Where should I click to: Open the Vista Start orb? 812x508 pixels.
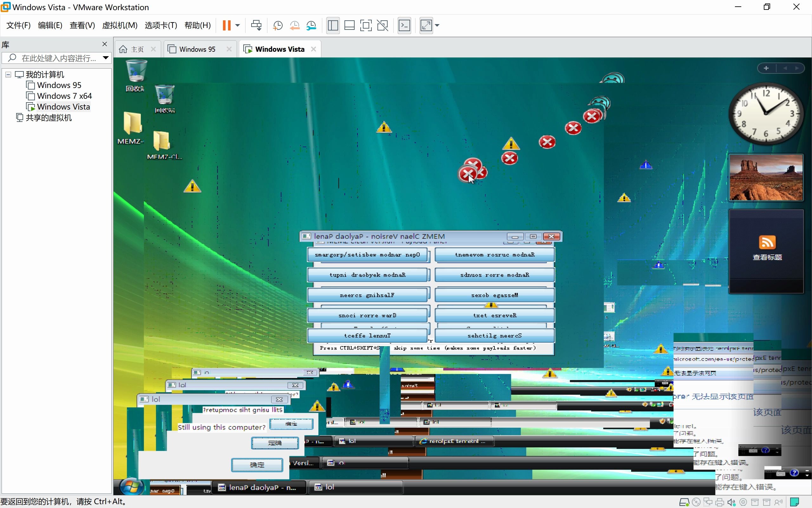coord(132,487)
